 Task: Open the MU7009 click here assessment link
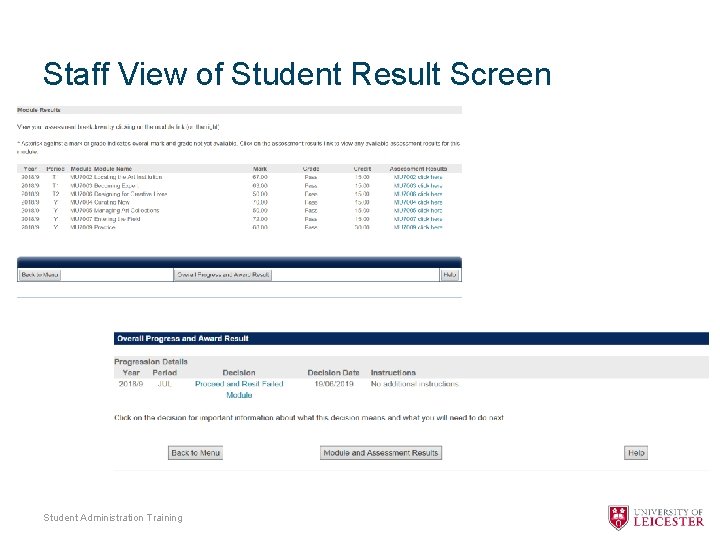(418, 227)
